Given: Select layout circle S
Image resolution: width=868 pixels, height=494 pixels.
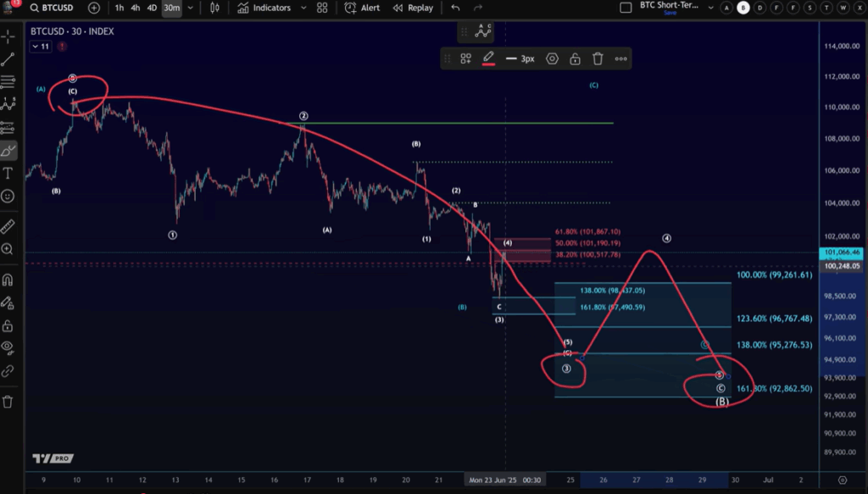Looking at the screenshot, I should click(810, 8).
